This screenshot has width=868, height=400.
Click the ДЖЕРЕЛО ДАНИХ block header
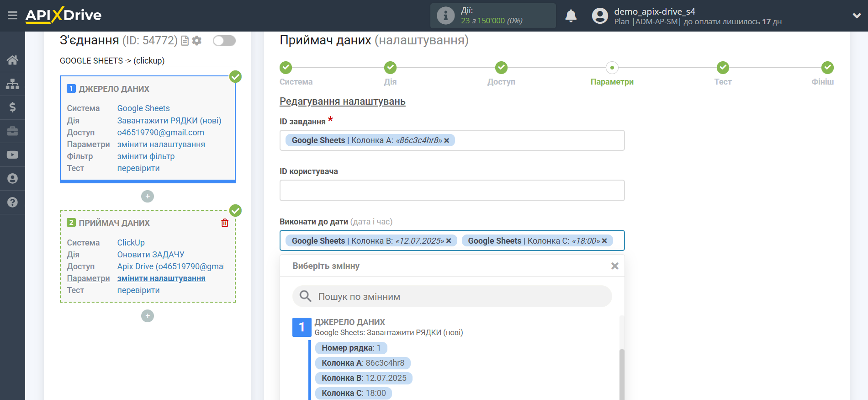(114, 89)
